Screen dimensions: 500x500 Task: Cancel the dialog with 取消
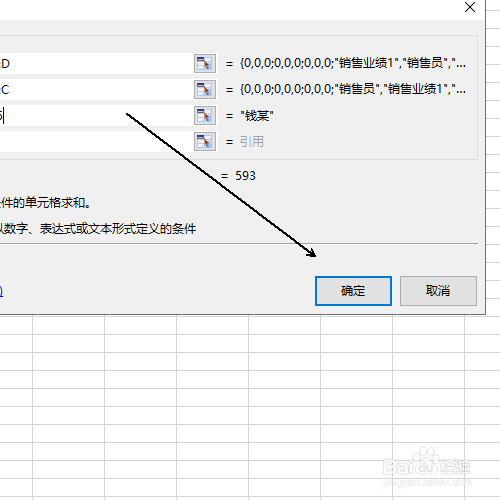(438, 291)
